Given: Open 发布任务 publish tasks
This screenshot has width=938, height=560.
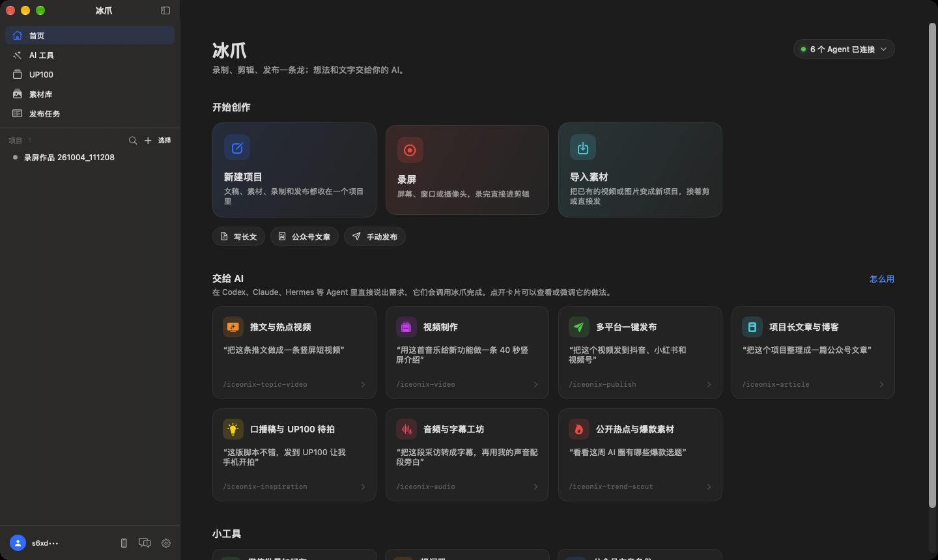Looking at the screenshot, I should 90,113.
